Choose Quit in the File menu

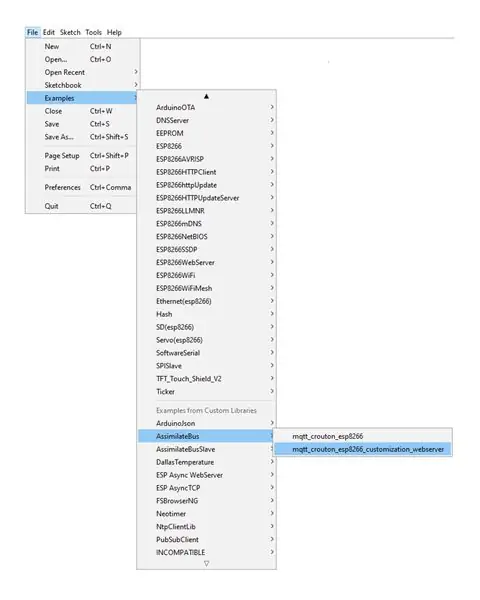82,206
